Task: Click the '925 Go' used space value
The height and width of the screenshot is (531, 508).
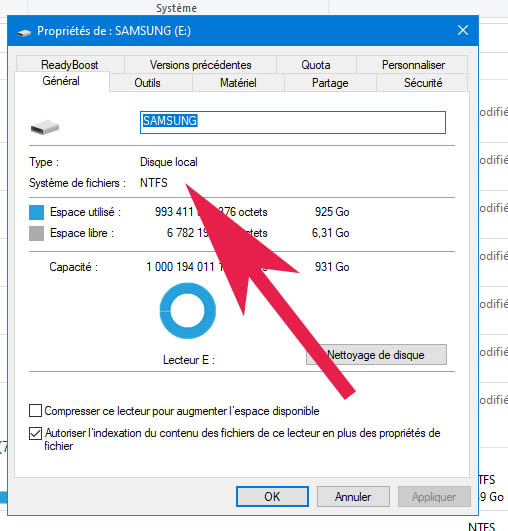Action: pos(332,212)
